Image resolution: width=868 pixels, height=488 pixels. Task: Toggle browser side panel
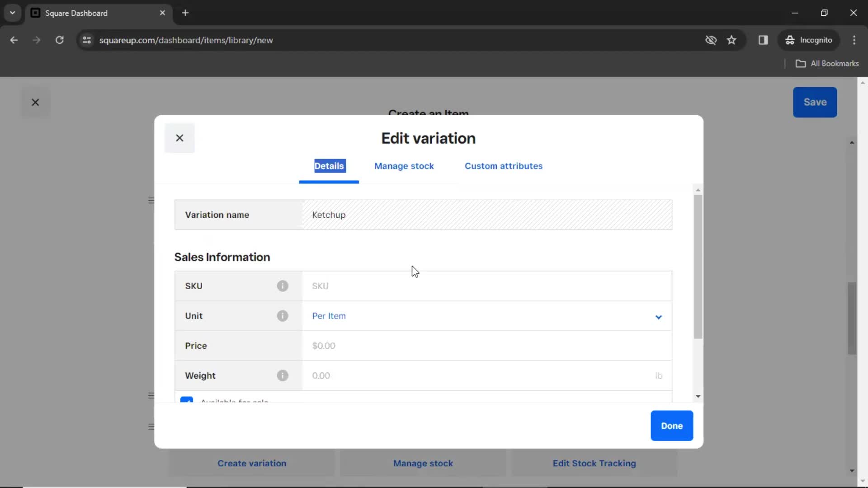tap(763, 40)
